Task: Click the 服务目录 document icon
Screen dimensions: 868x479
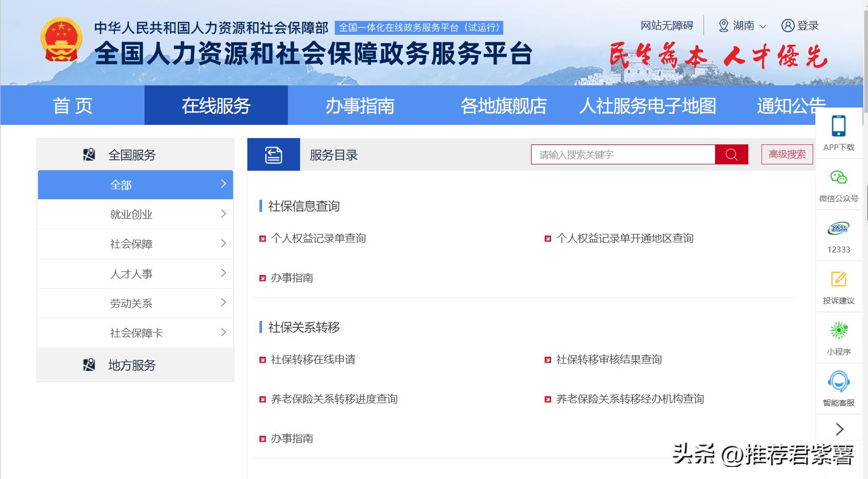Action: pyautogui.click(x=274, y=154)
